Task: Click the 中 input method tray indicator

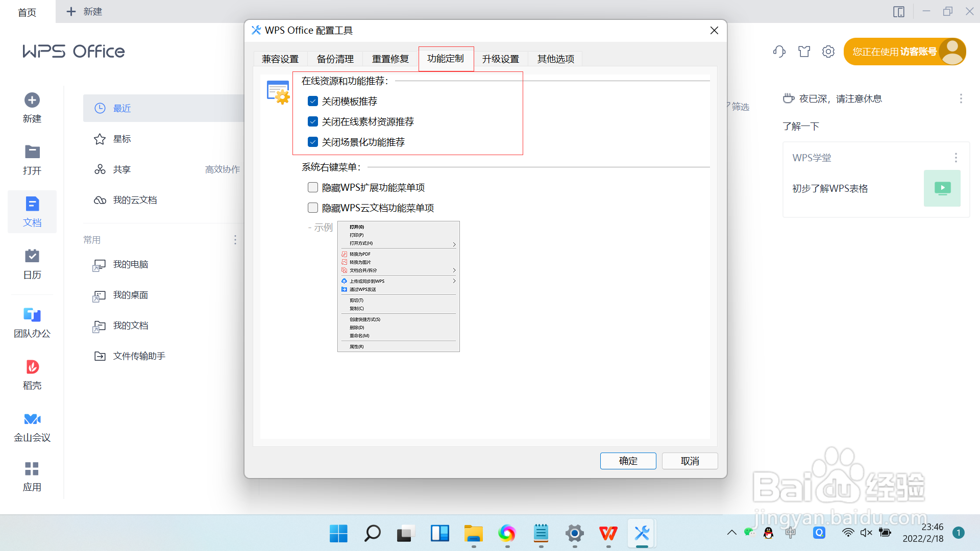Action: pos(791,533)
